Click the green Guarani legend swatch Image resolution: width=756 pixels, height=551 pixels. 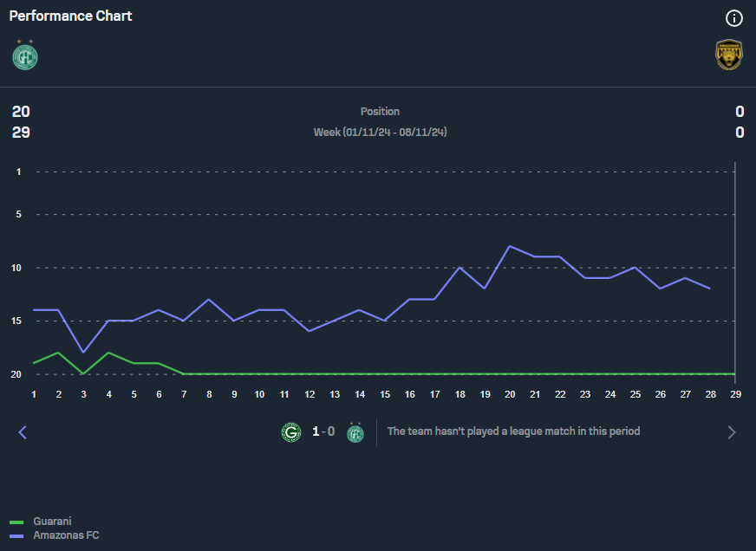coord(16,522)
